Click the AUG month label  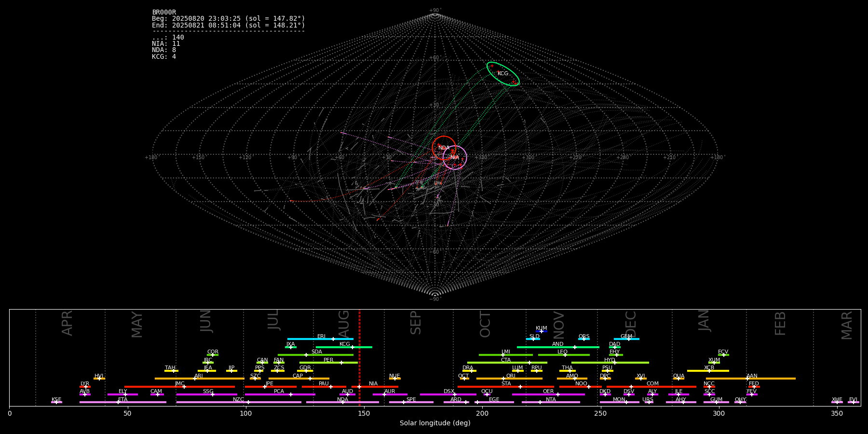[x=344, y=323]
